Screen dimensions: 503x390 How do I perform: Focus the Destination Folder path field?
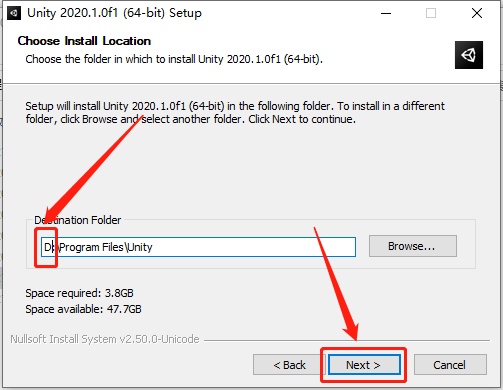tap(198, 247)
